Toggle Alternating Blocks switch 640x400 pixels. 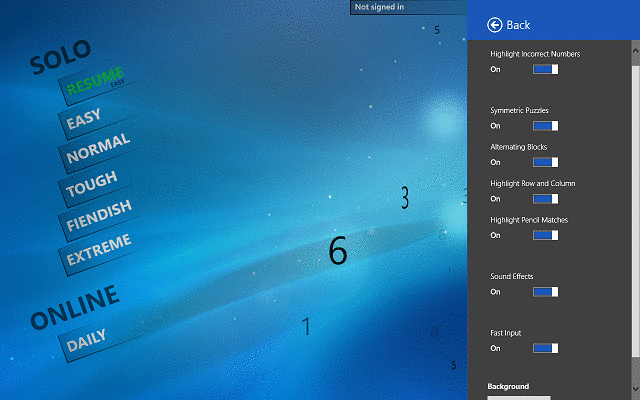545,162
